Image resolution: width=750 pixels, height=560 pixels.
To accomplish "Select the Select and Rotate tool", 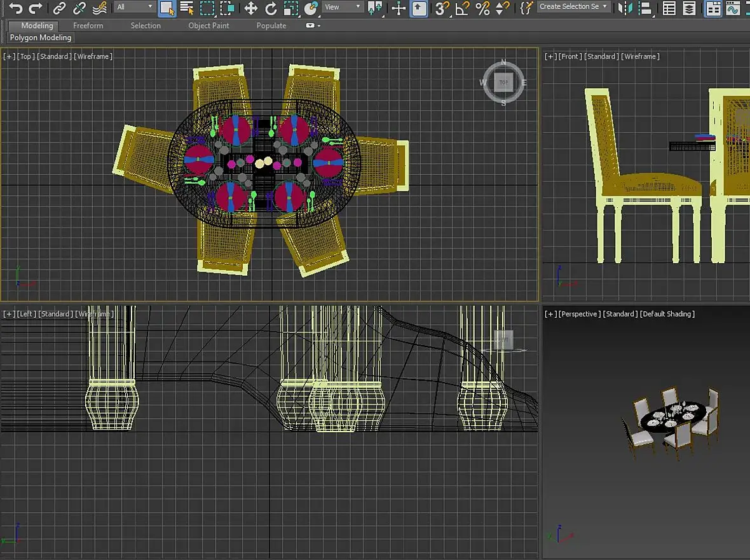I will (x=271, y=8).
